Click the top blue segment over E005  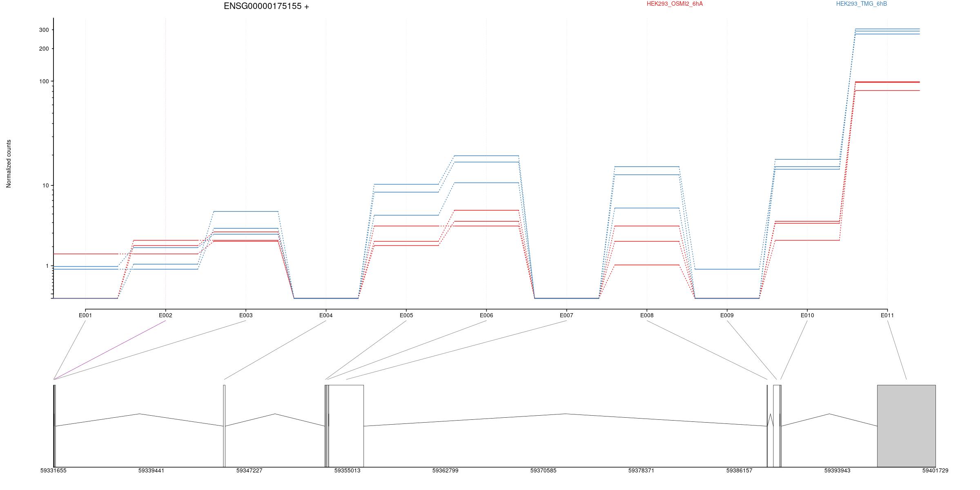coord(406,184)
